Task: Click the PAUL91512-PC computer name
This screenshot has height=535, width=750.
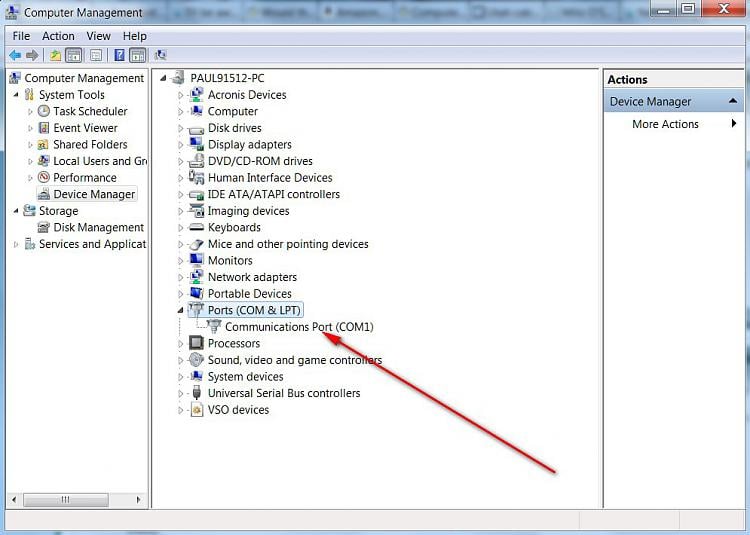Action: [x=227, y=78]
